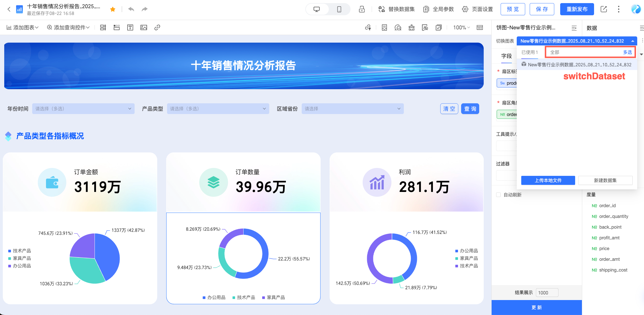Toggle 技术产品 legend in 订单金额 pie chart

[x=19, y=251]
